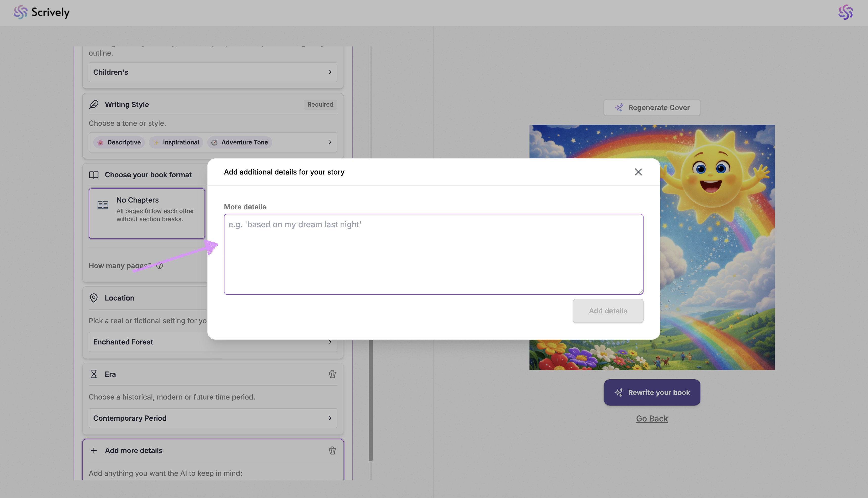Image resolution: width=868 pixels, height=498 pixels.
Task: Click the Scrively logo in header
Action: click(x=41, y=12)
